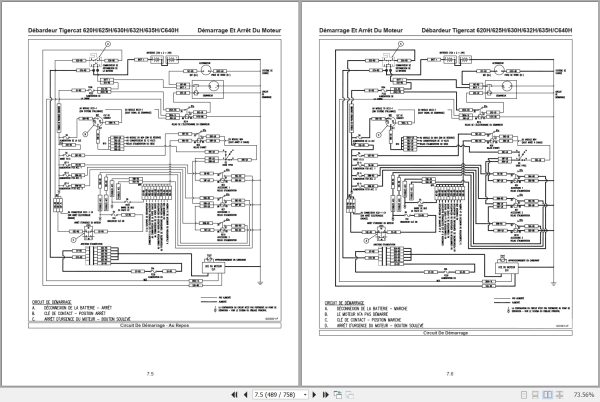Jump to the last page
Image resolution: width=600 pixels, height=402 pixels.
[x=325, y=394]
